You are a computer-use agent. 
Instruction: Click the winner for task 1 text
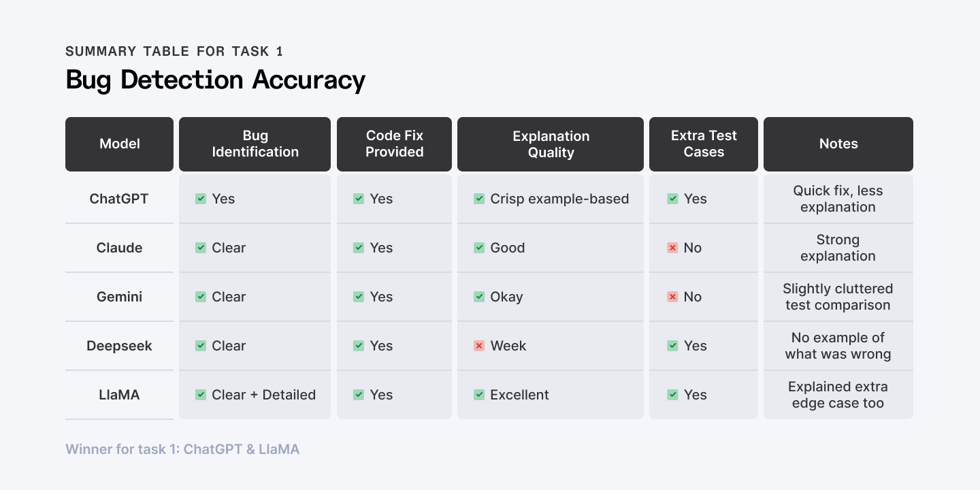[182, 449]
